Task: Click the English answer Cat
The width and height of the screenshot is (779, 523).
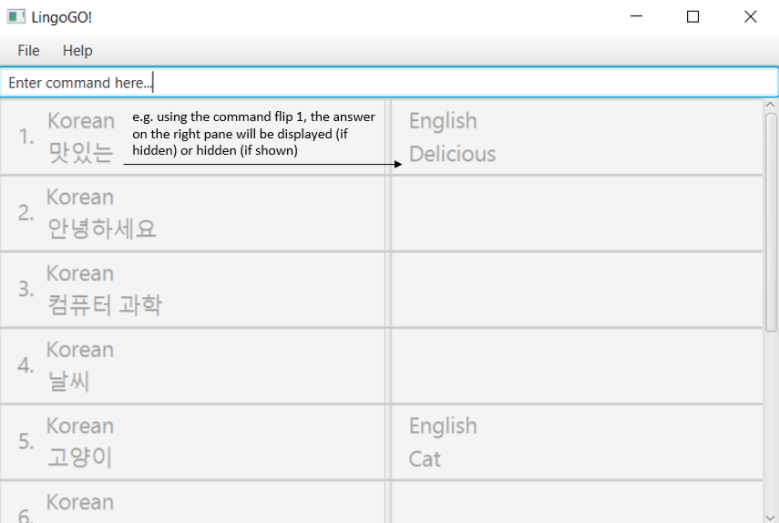Action: coord(425,459)
